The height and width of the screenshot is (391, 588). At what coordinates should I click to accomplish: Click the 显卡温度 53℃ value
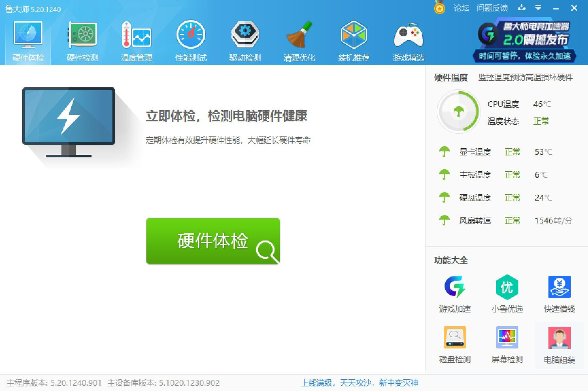pos(543,152)
